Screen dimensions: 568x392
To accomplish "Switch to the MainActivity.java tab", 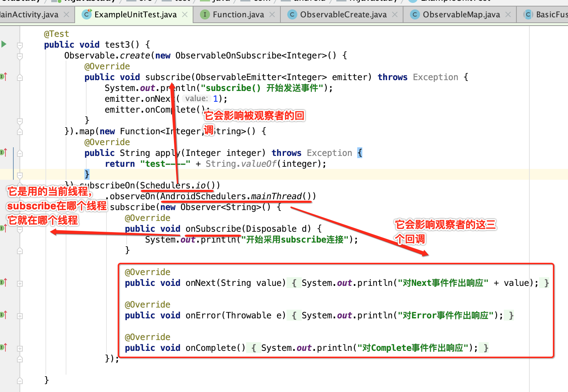I will pyautogui.click(x=29, y=14).
